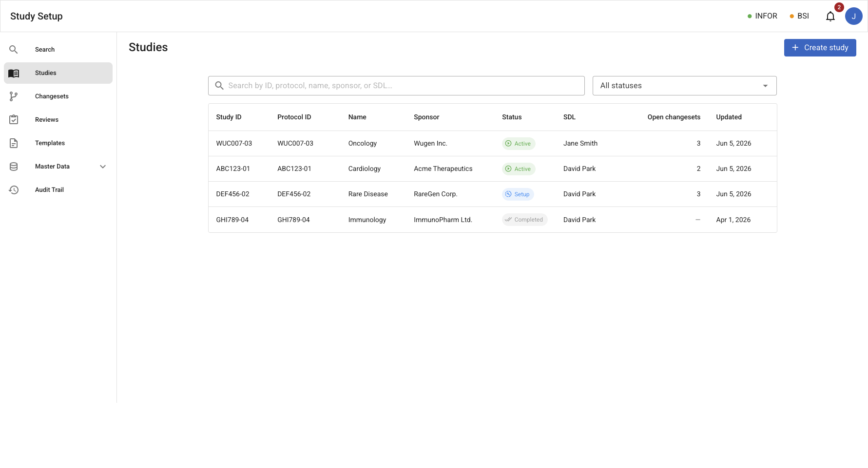868x468 pixels.
Task: Open Audit Trail from the sidebar
Action: (x=58, y=190)
